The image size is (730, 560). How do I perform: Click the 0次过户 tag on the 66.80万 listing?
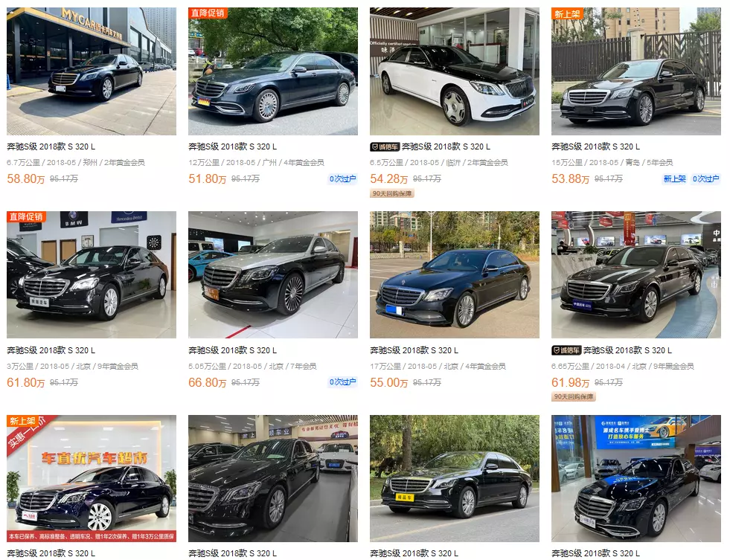pos(342,382)
